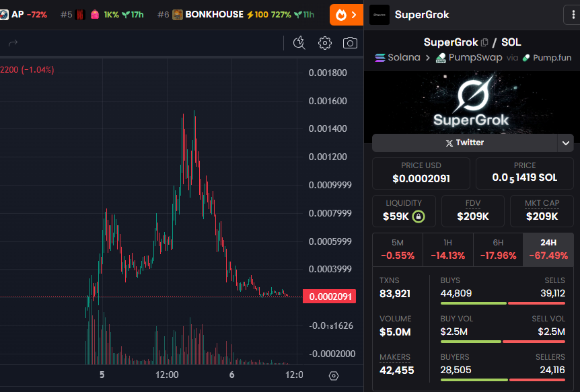Click the red current price label 0.0002091
The height and width of the screenshot is (392, 580).
point(329,297)
